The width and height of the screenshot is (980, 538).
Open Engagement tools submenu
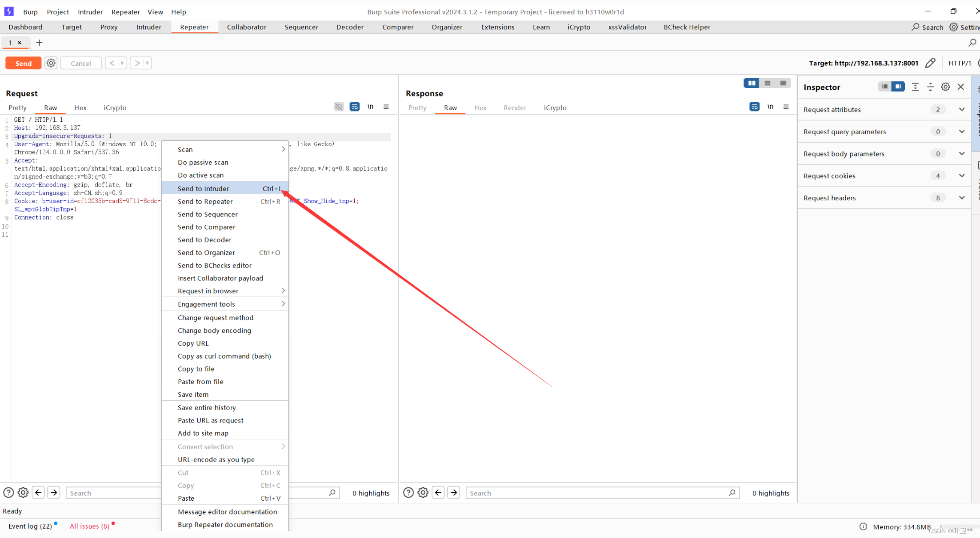[225, 304]
